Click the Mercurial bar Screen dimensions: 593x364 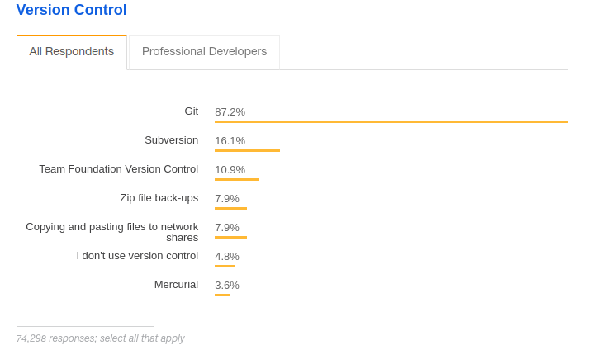coord(222,295)
